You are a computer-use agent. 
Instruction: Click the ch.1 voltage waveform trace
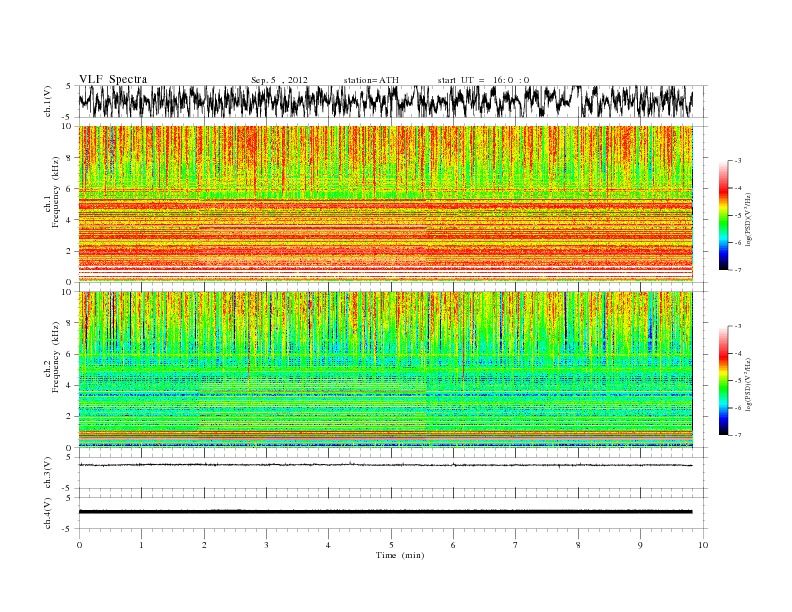385,101
